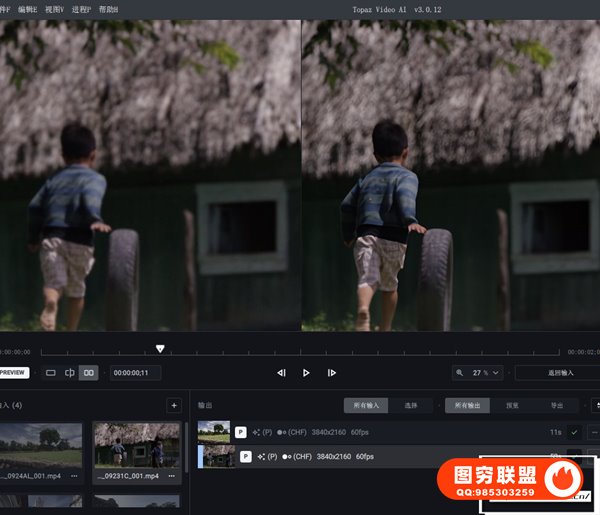The width and height of the screenshot is (600, 515).
Task: Toggle 所有输出 output filter
Action: [468, 405]
